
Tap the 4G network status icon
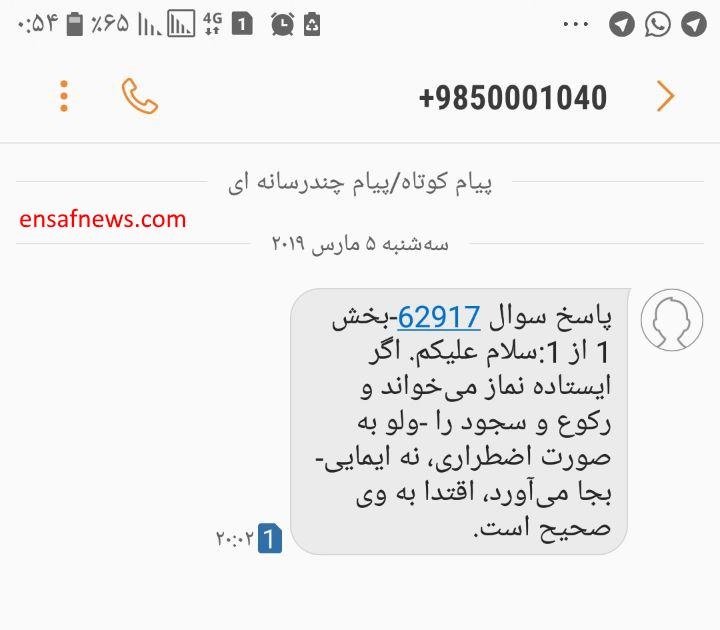tap(212, 24)
